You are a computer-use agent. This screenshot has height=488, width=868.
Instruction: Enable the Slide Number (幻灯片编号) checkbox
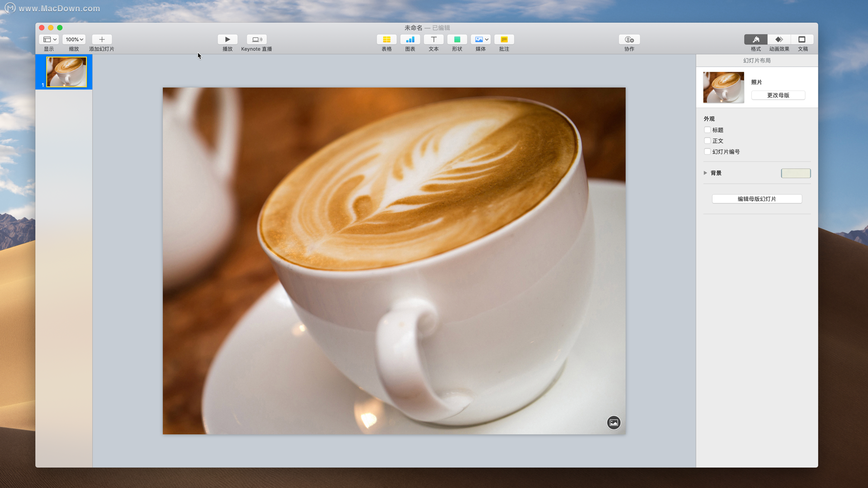point(707,151)
